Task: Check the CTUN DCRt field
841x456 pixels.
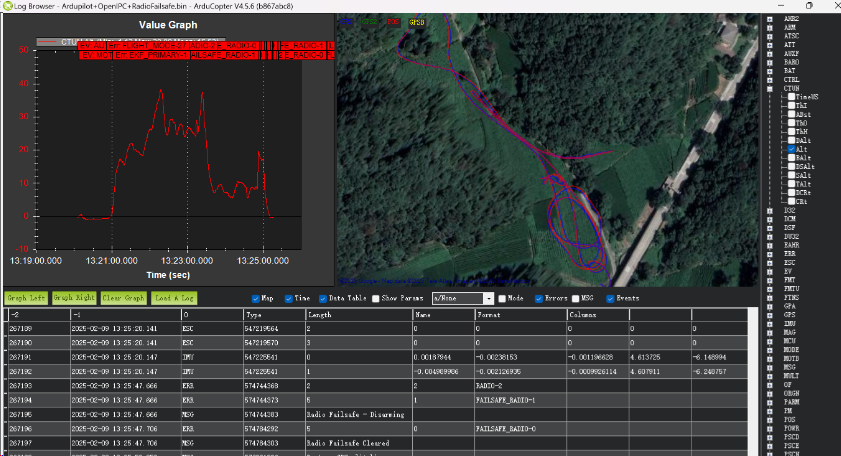Action: [x=792, y=193]
